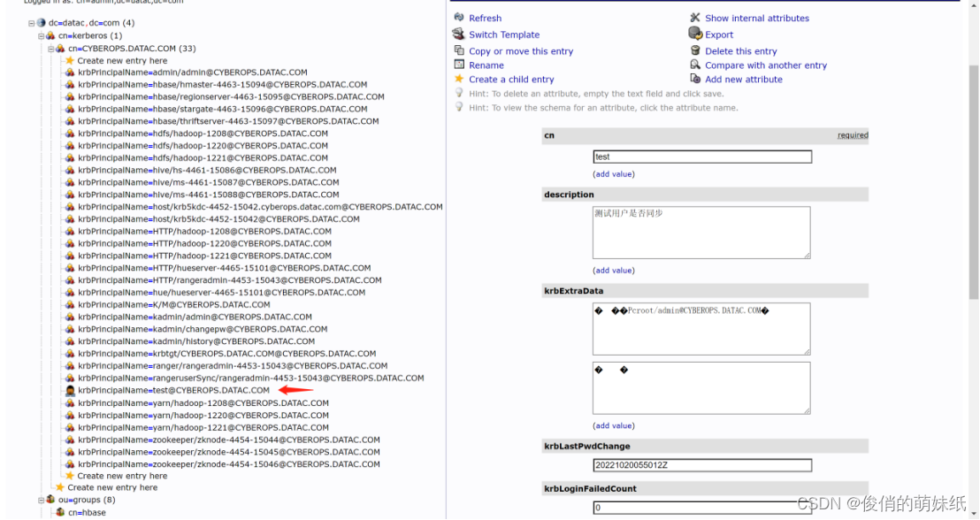Open the Export icon
Image resolution: width=980 pixels, height=520 pixels.
[695, 34]
